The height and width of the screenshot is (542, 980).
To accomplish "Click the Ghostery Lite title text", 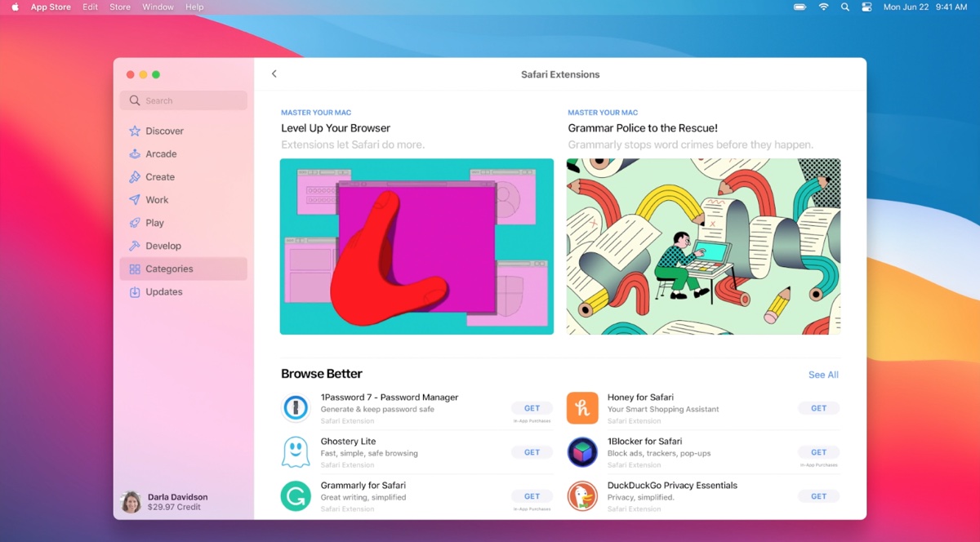I will 348,442.
